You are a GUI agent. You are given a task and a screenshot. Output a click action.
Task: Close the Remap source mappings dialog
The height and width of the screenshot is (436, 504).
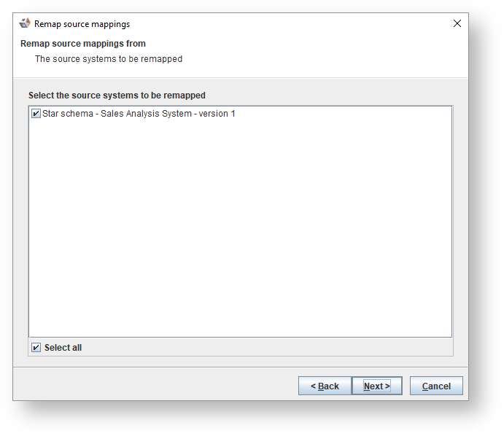tap(457, 23)
